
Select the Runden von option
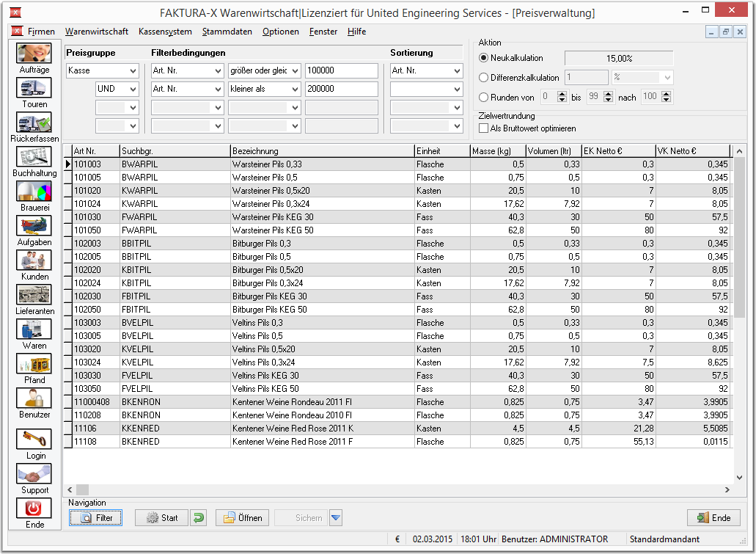tap(483, 98)
